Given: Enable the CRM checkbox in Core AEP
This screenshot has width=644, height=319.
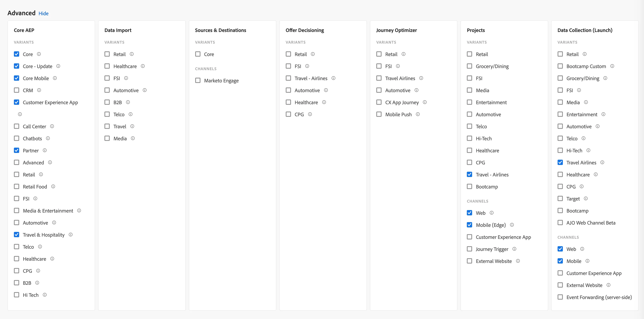Looking at the screenshot, I should pos(17,90).
